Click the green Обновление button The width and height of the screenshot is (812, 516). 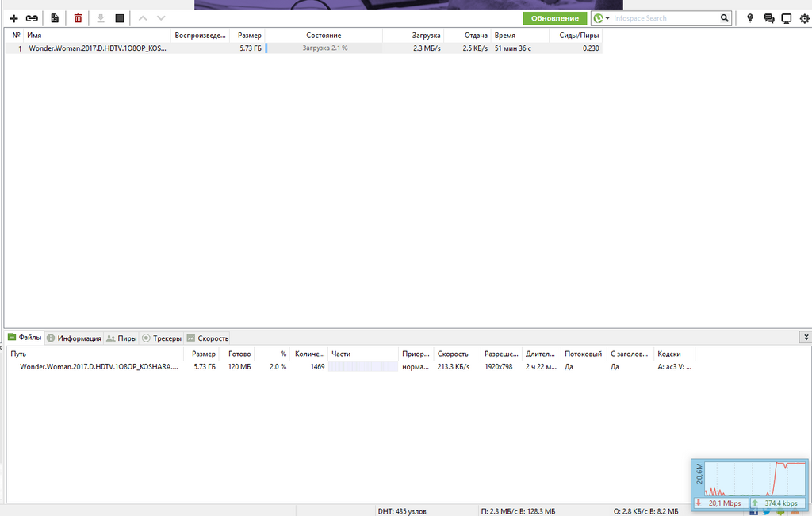[554, 18]
